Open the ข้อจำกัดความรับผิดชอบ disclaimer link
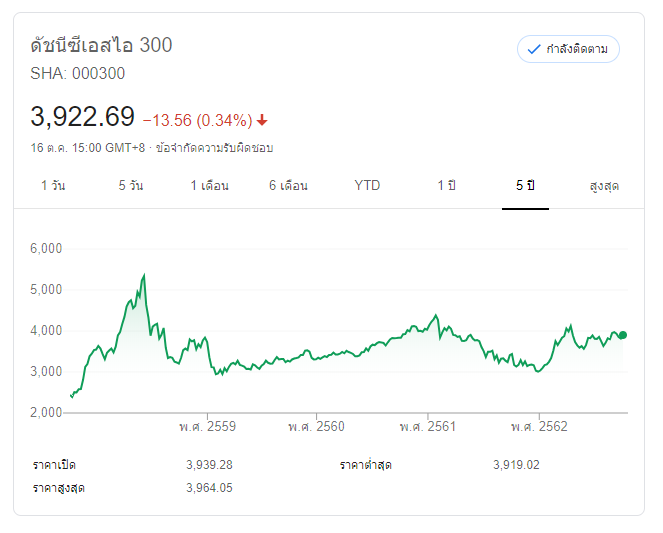 tap(214, 148)
